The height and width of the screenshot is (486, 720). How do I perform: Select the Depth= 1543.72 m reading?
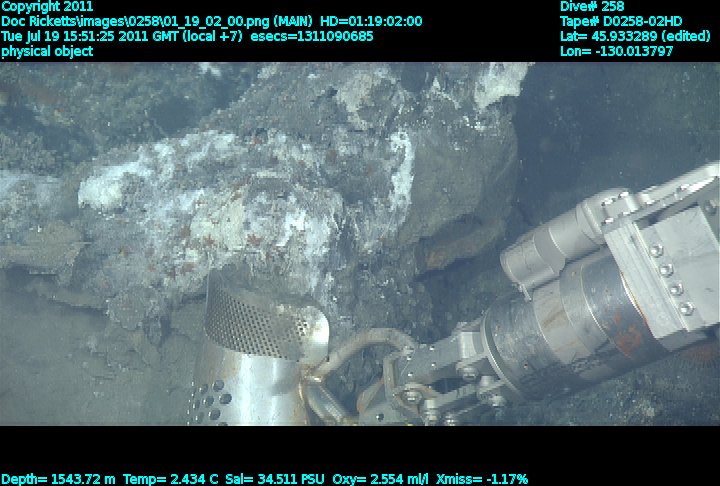click(58, 479)
